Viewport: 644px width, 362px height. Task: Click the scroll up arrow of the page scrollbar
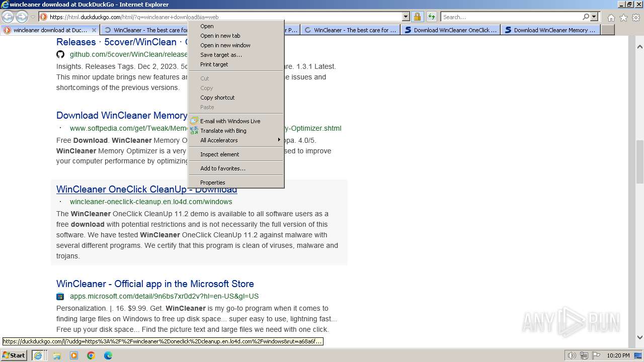point(640,47)
